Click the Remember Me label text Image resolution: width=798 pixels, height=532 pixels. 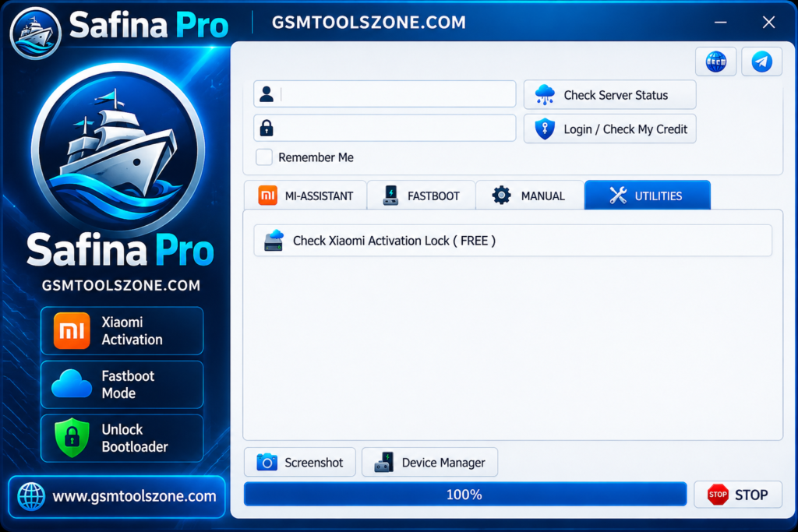coord(316,157)
